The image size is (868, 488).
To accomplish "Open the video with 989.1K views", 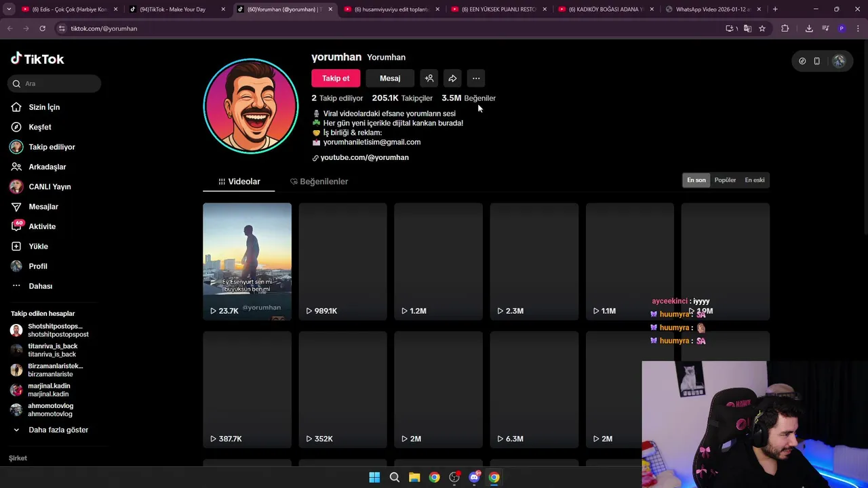I will [x=342, y=261].
